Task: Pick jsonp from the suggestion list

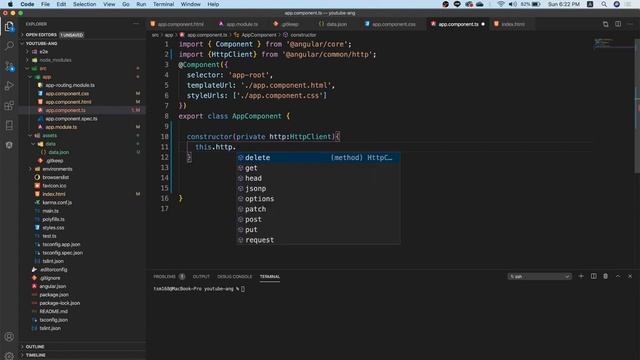Action: point(318,189)
